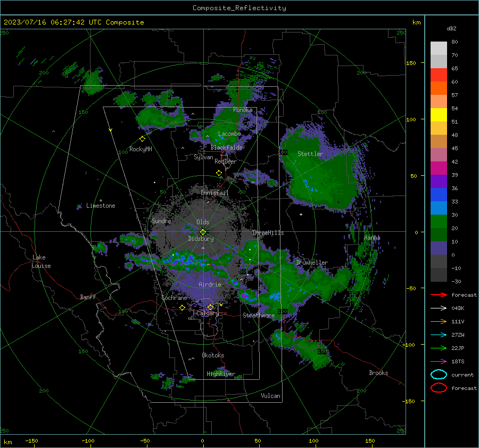Click the yellow marker near RockyMH

click(x=142, y=139)
